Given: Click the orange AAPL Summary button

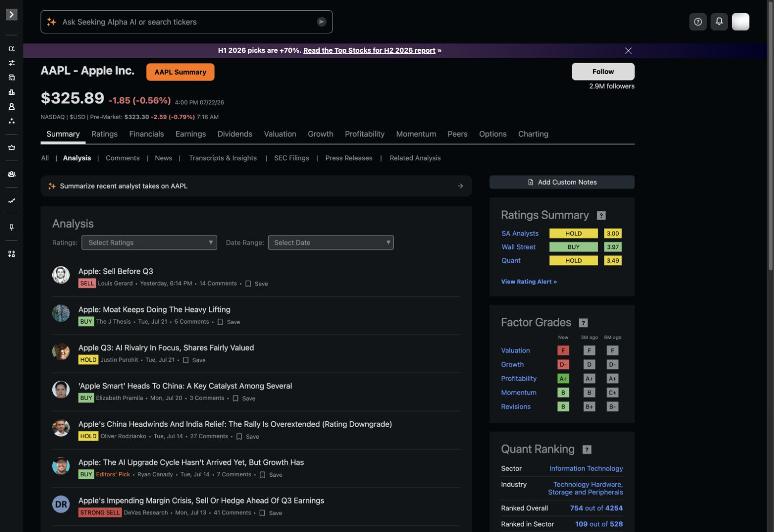Looking at the screenshot, I should 180,72.
